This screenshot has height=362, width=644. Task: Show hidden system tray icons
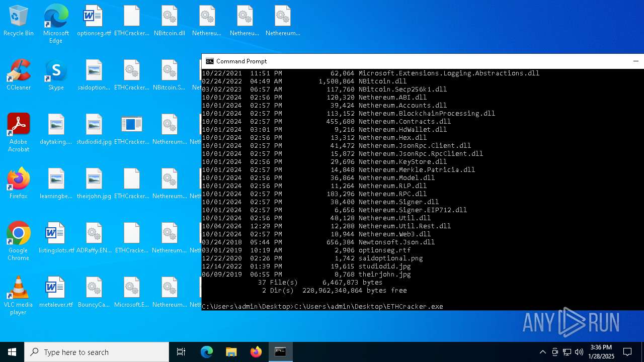(x=542, y=352)
